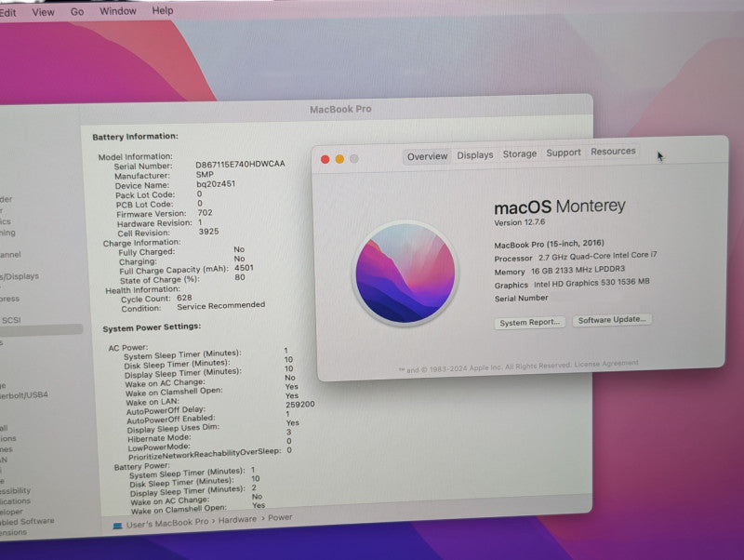744x560 pixels.
Task: Click the device name bq20z451
Action: (216, 183)
